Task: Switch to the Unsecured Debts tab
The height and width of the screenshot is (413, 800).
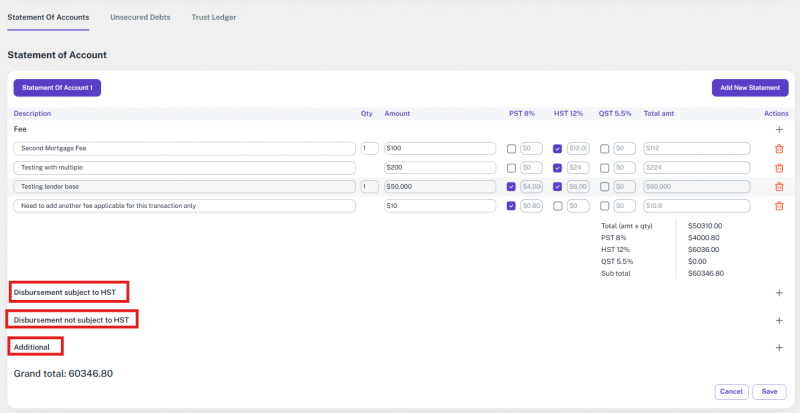Action: pyautogui.click(x=140, y=18)
